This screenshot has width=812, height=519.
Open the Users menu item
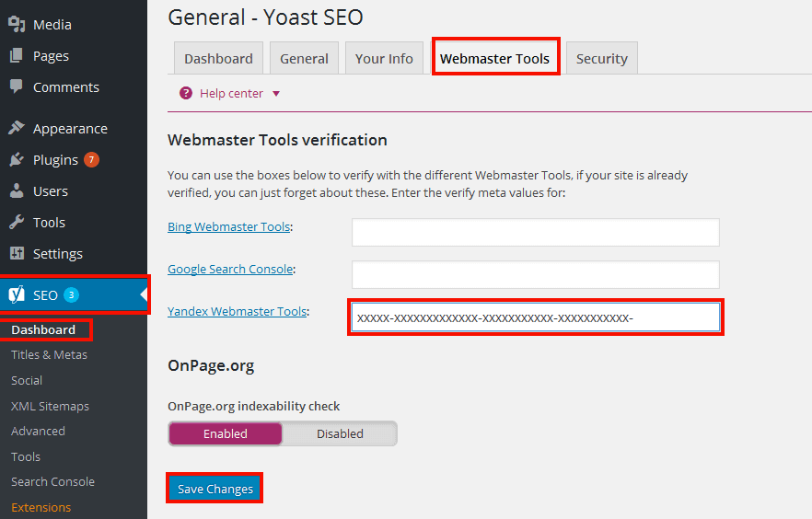point(51,190)
